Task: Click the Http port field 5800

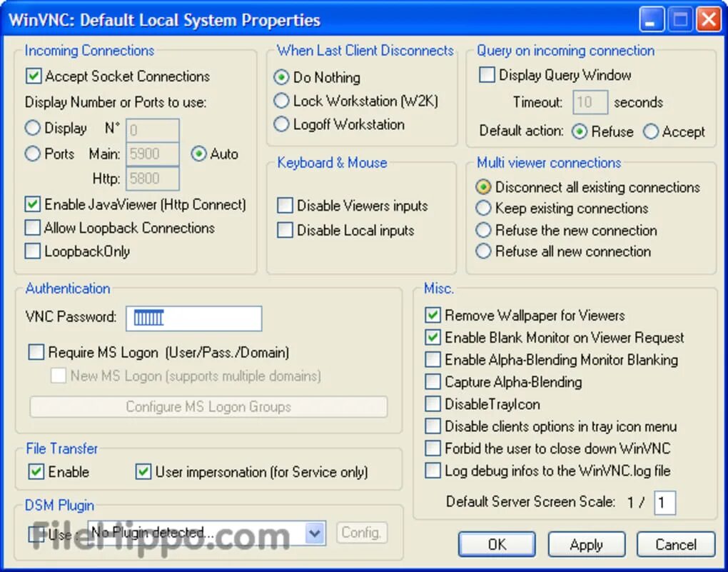Action: (x=153, y=179)
